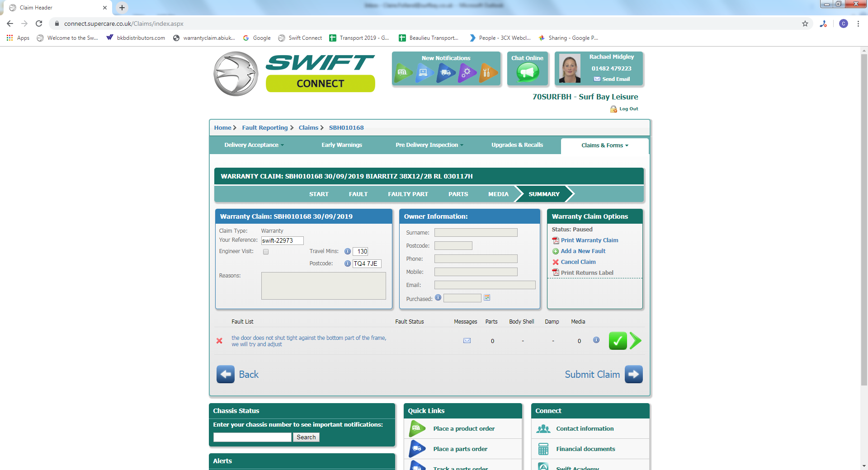Screen dimensions: 868x470
Task: Click the blue Back arrow icon
Action: (x=226, y=374)
